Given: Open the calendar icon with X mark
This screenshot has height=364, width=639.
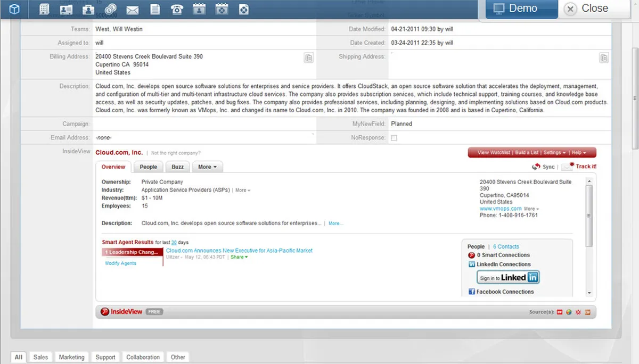Looking at the screenshot, I should point(222,9).
